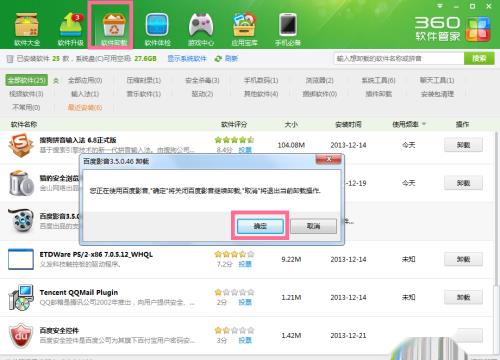Close the 百度影音 卸载 dialog

[328, 160]
